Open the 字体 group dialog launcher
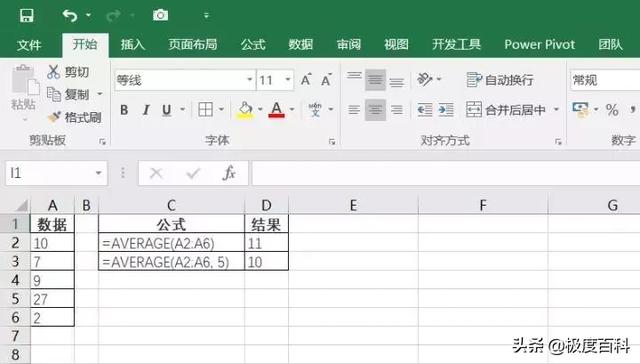This screenshot has height=364, width=640. (x=332, y=142)
